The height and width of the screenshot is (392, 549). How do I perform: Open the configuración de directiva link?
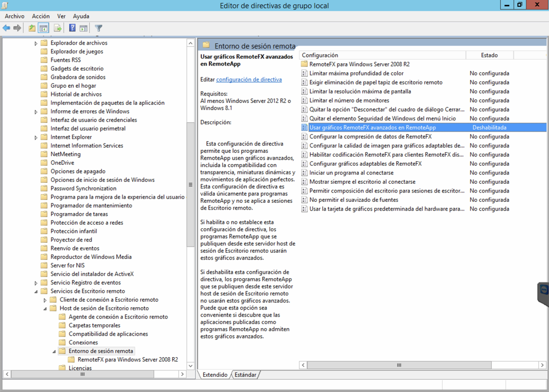pyautogui.click(x=249, y=79)
